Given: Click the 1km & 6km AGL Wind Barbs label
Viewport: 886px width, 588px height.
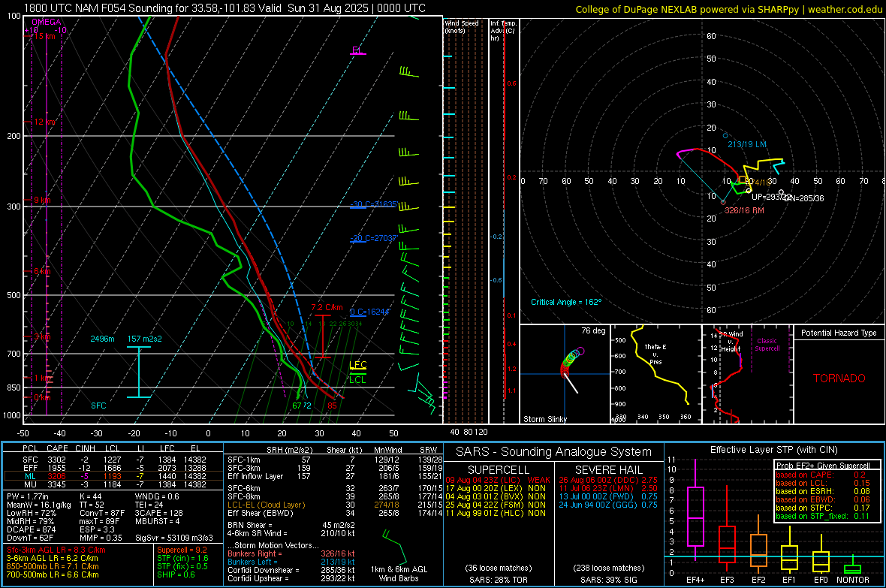Looking at the screenshot, I should (x=399, y=574).
